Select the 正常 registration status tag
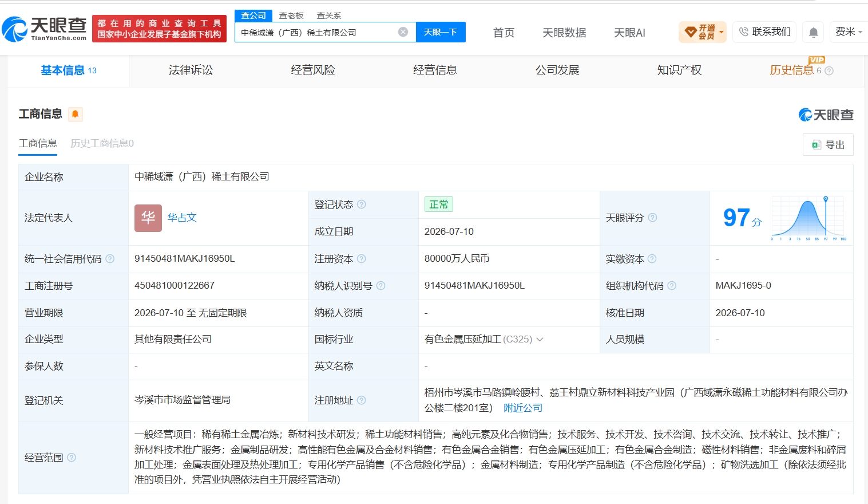The image size is (868, 504). click(439, 204)
